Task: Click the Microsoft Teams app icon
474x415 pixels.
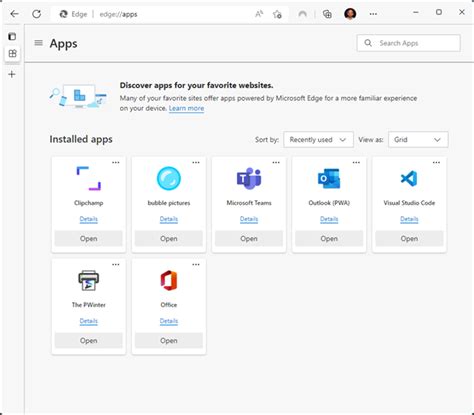Action: (249, 178)
